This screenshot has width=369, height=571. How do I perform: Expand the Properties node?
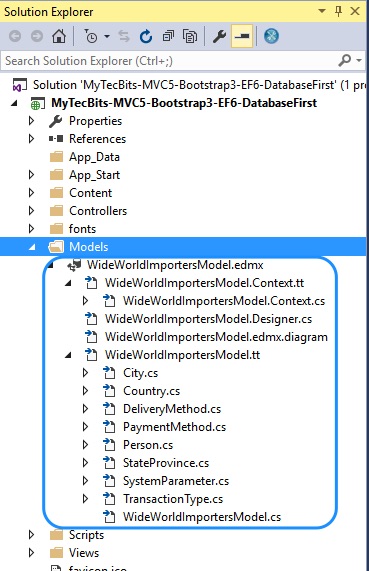(31, 121)
